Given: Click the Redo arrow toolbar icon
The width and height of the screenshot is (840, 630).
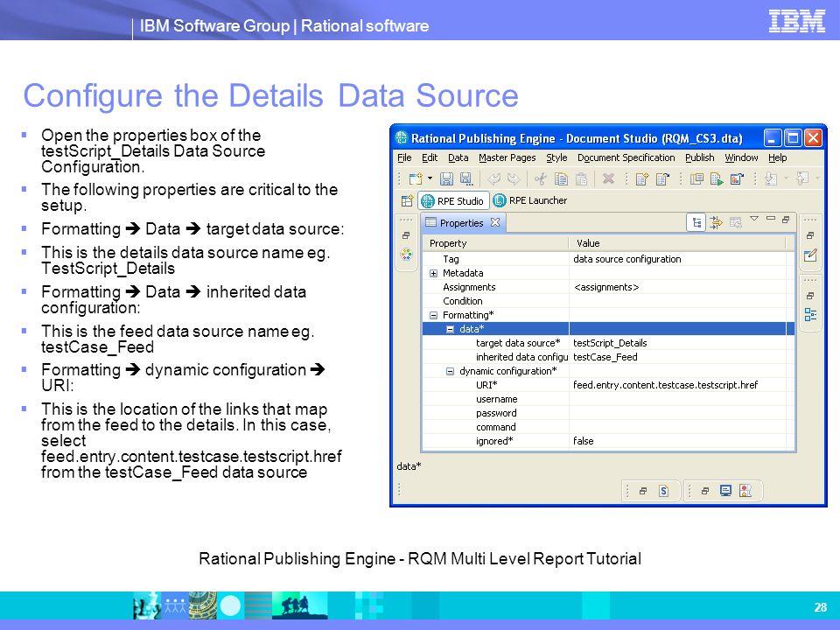Looking at the screenshot, I should coord(514,178).
